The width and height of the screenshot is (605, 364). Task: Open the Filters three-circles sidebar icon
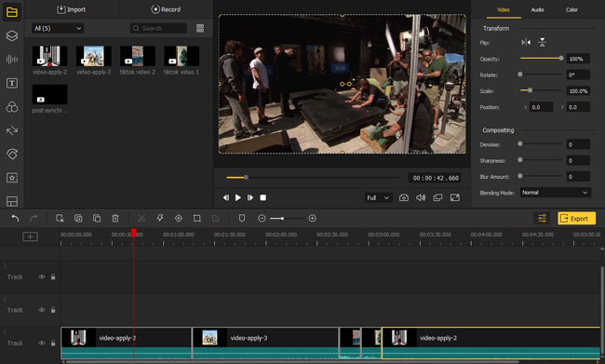click(12, 107)
